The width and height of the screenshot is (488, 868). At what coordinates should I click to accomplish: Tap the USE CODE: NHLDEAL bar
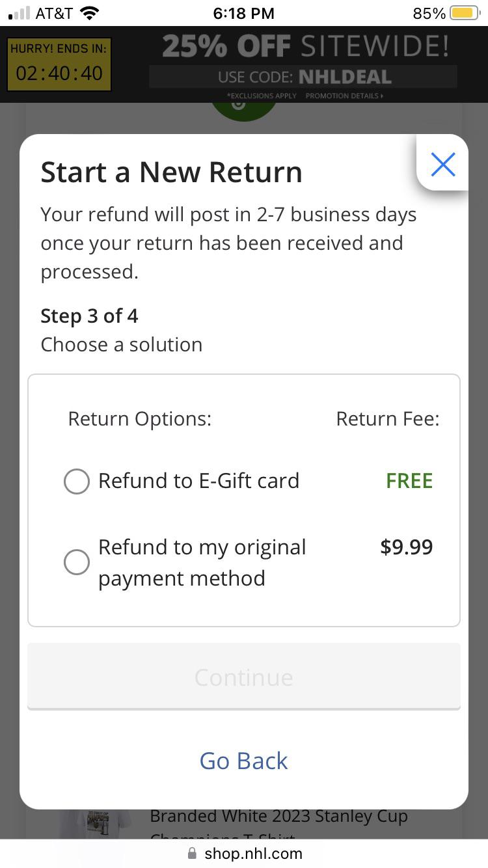point(304,76)
